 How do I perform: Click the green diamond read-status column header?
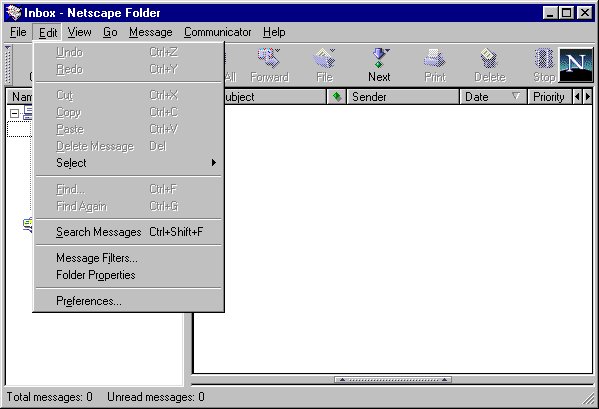point(337,97)
